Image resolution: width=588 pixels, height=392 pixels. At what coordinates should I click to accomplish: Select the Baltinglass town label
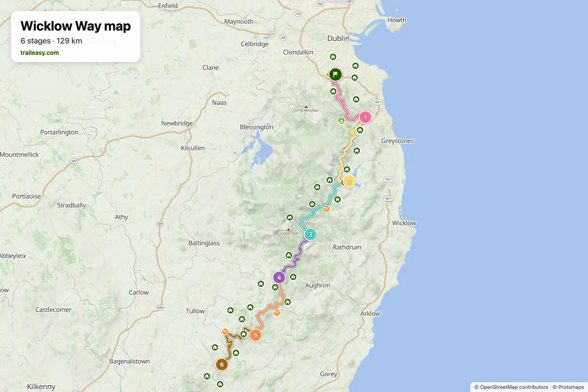204,243
